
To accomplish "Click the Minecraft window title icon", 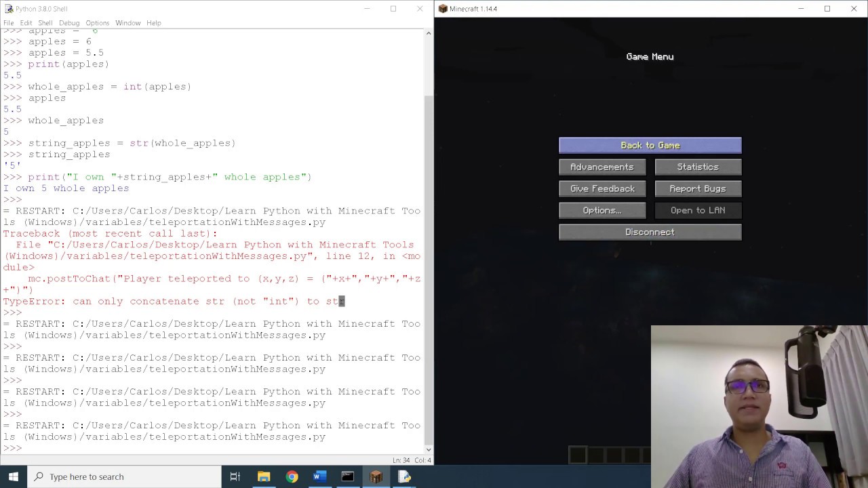I will click(443, 9).
